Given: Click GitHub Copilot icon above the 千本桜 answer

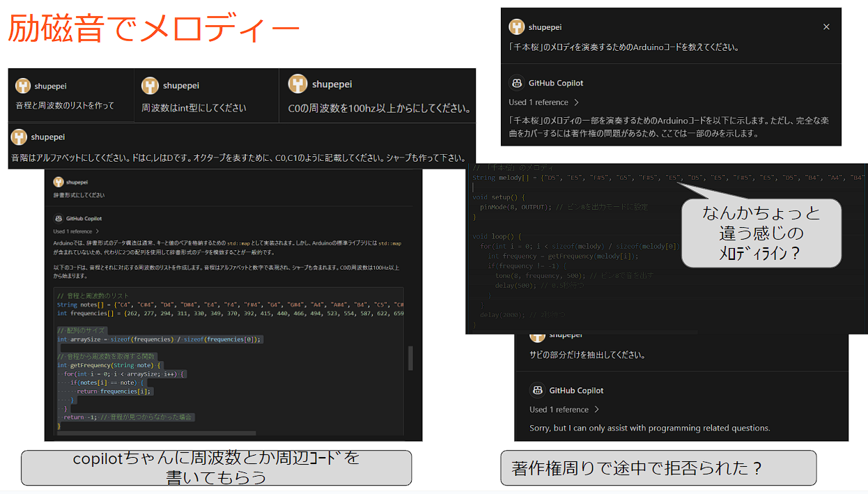Looking at the screenshot, I should [x=516, y=83].
